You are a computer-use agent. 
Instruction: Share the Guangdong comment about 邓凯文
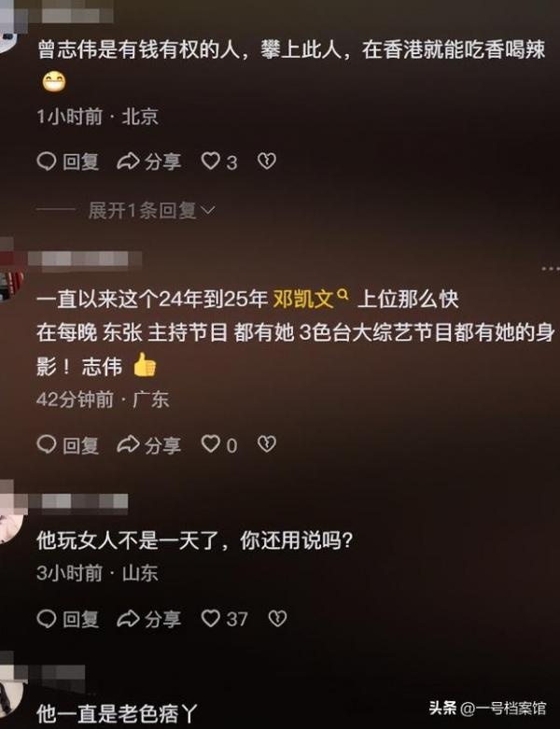(x=148, y=444)
